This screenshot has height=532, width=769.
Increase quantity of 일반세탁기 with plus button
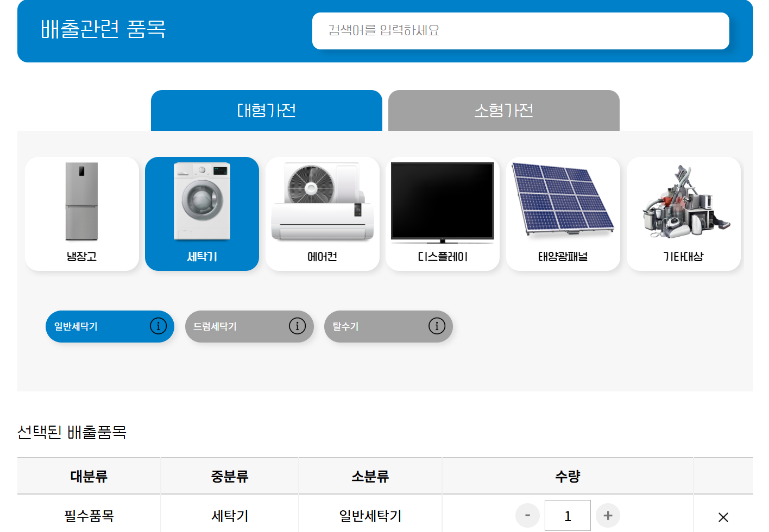(608, 516)
